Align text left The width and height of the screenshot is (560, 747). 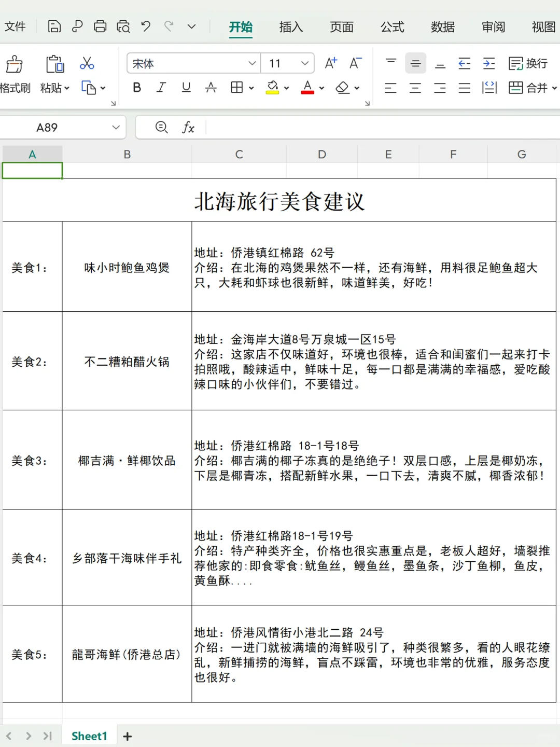coord(390,88)
